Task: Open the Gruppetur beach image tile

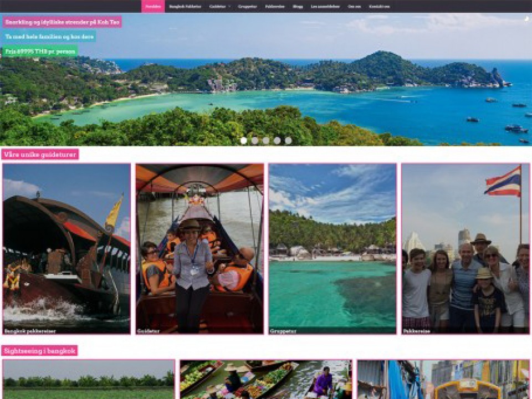Action: [332, 249]
